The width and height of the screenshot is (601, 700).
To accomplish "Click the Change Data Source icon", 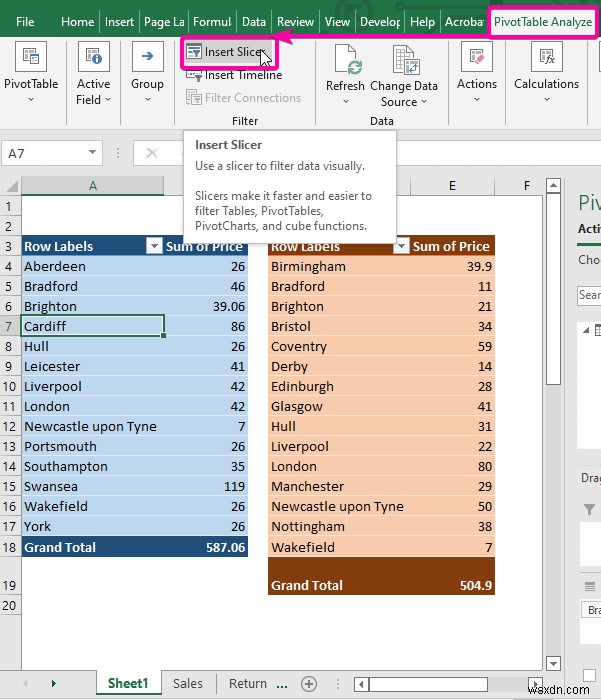I will [x=405, y=59].
